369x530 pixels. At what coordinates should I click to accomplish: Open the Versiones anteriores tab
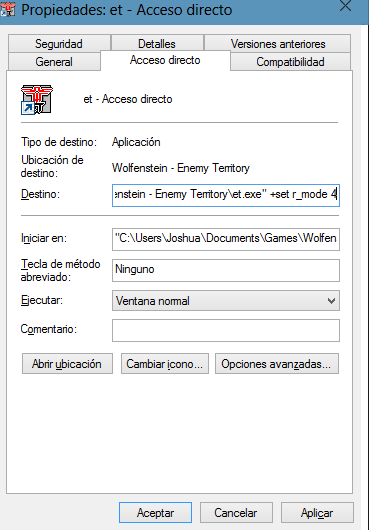coord(278,44)
